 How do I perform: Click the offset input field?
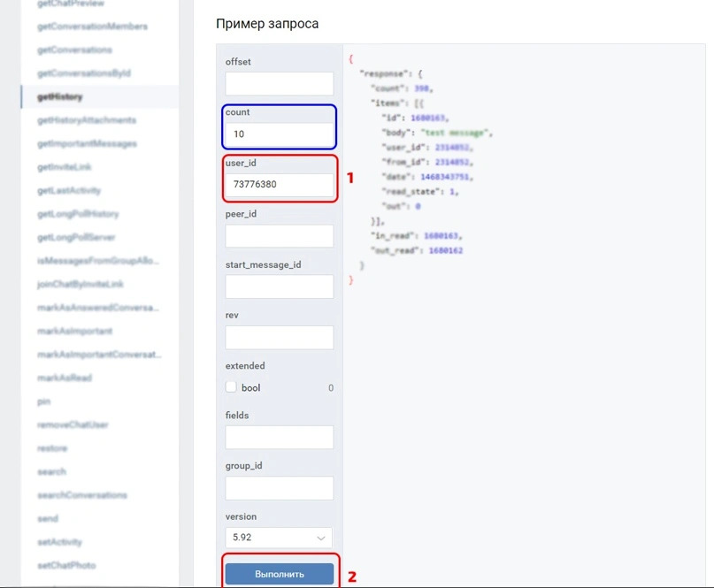coord(279,83)
